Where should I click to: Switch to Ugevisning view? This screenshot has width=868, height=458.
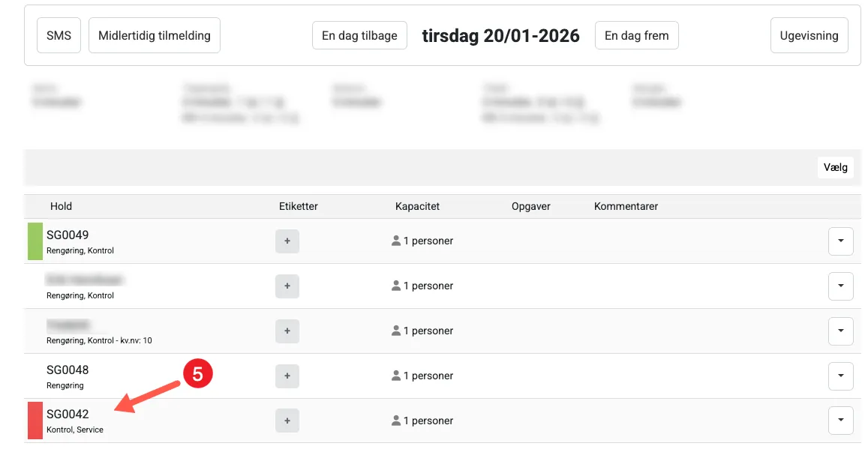pyautogui.click(x=809, y=34)
